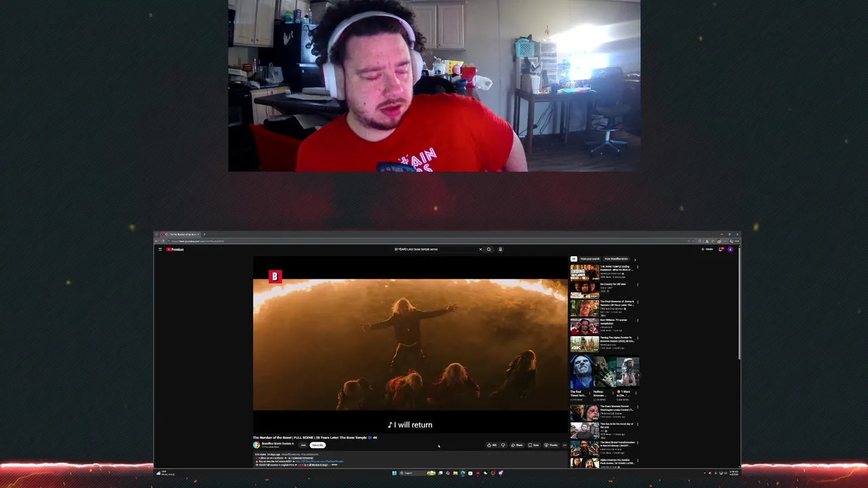Viewport: 868px width, 488px height.
Task: Open menu for Final Moments of Jimmy video
Action: coord(637,303)
